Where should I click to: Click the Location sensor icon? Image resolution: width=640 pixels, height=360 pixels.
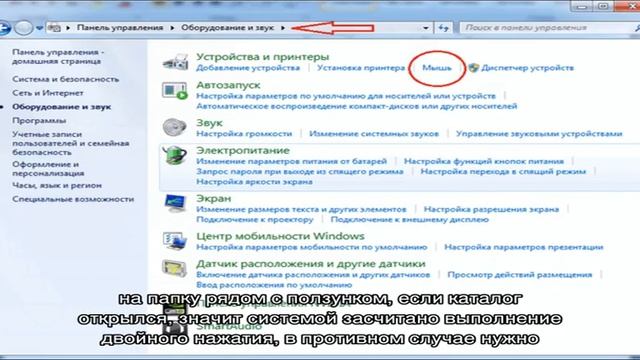[x=175, y=268]
